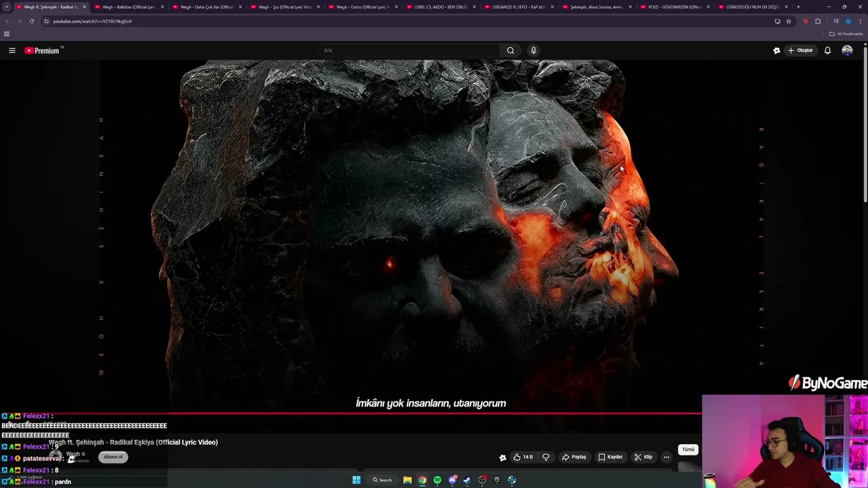The height and width of the screenshot is (488, 868).
Task: Dislike the video with thumbs down
Action: [546, 457]
